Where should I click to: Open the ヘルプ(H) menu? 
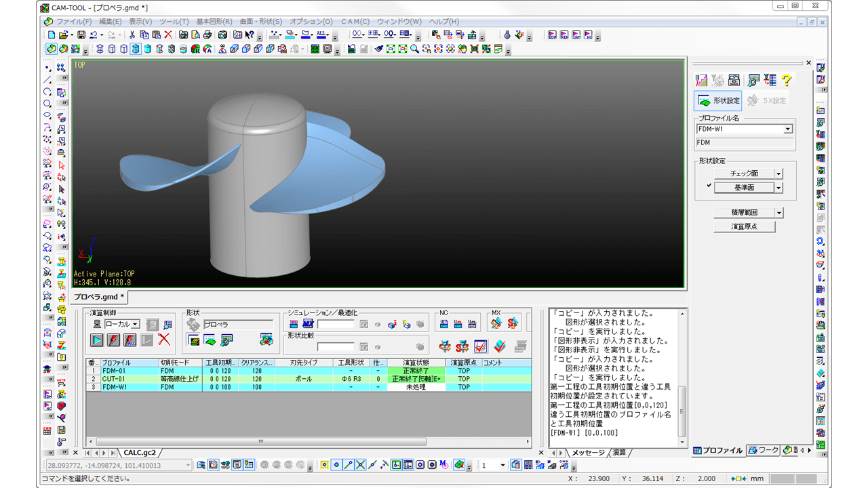click(x=444, y=22)
